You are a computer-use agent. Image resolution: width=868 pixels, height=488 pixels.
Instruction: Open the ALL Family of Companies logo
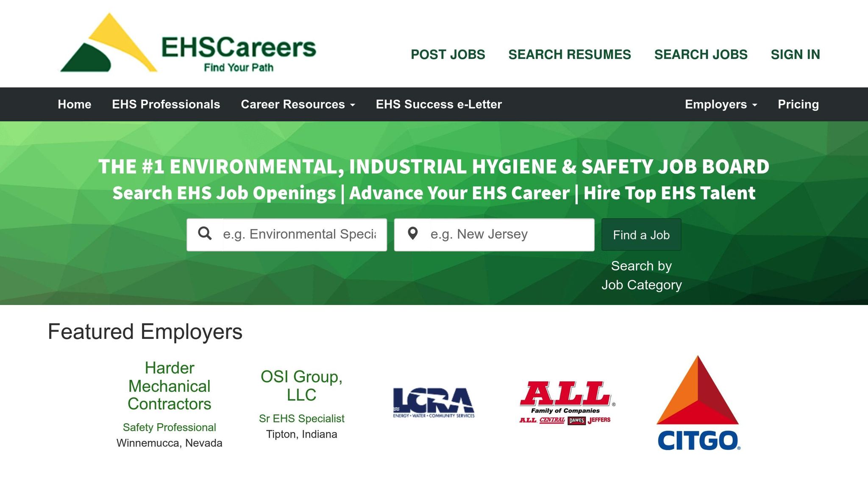click(x=566, y=402)
